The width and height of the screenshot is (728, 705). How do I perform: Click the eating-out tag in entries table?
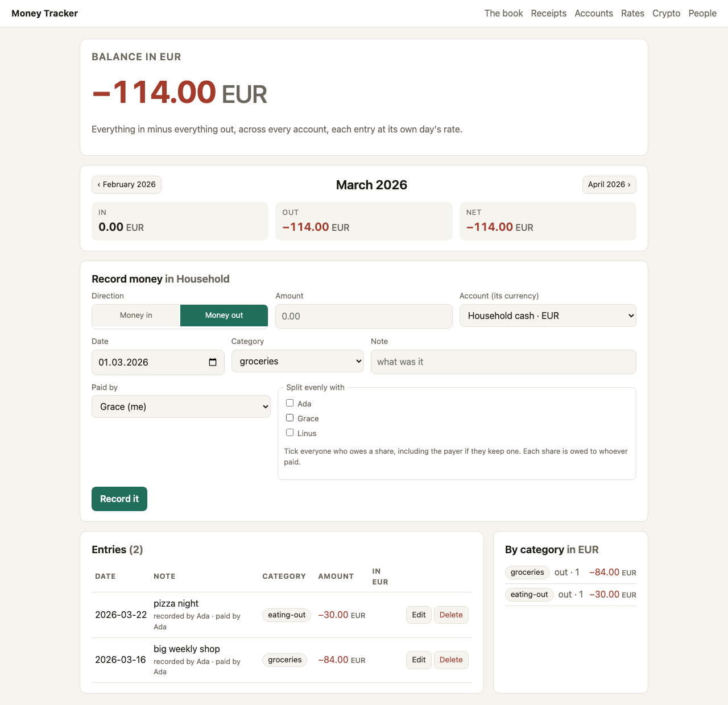(x=287, y=615)
